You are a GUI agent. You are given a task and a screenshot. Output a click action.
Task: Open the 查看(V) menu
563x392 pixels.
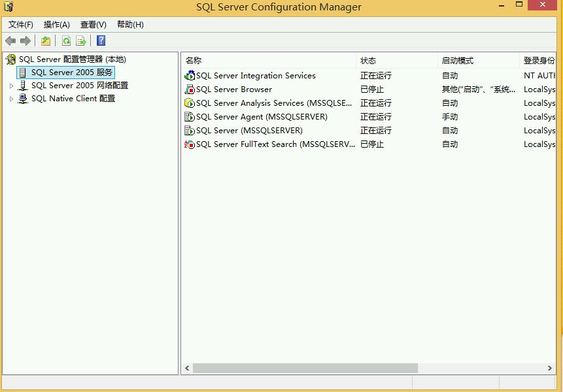(94, 25)
